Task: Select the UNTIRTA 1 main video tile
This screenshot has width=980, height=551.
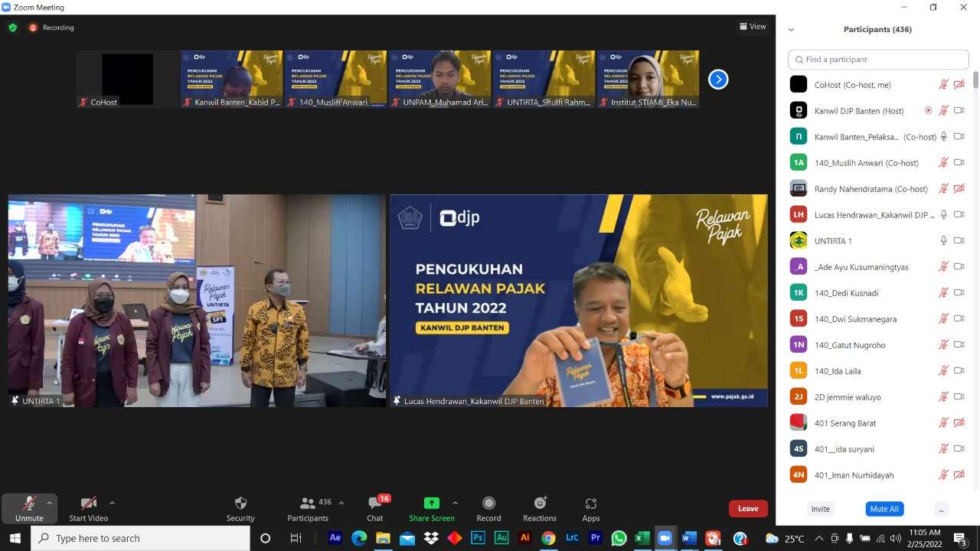Action: tap(197, 300)
